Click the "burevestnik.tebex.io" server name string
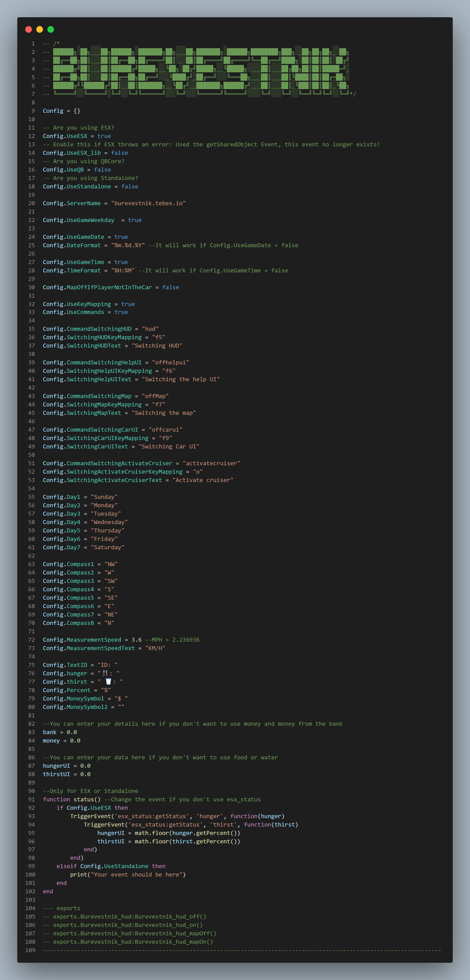This screenshot has width=470, height=980. 148,203
